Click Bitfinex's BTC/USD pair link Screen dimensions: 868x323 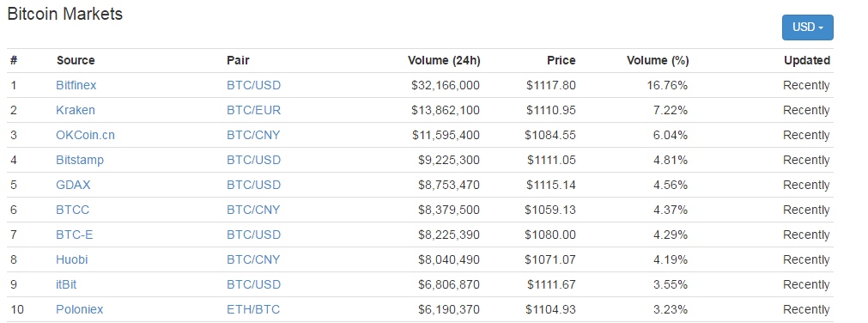pos(253,85)
